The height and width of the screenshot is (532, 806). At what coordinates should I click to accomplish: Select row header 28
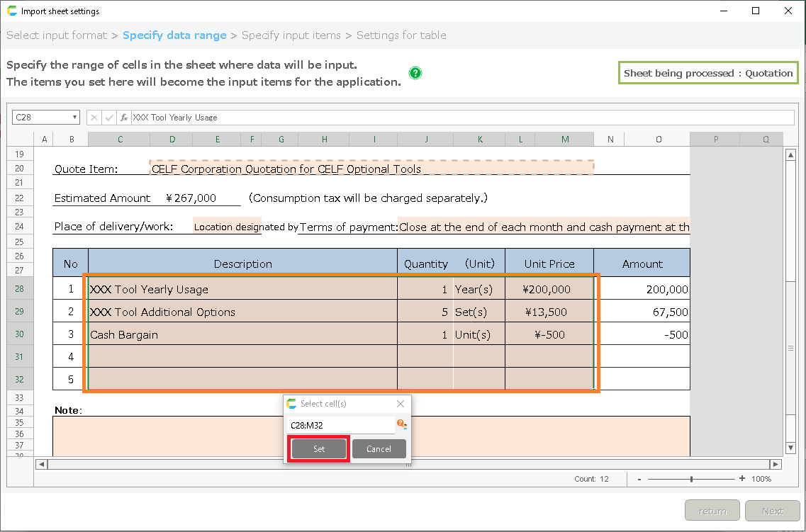tap(19, 288)
